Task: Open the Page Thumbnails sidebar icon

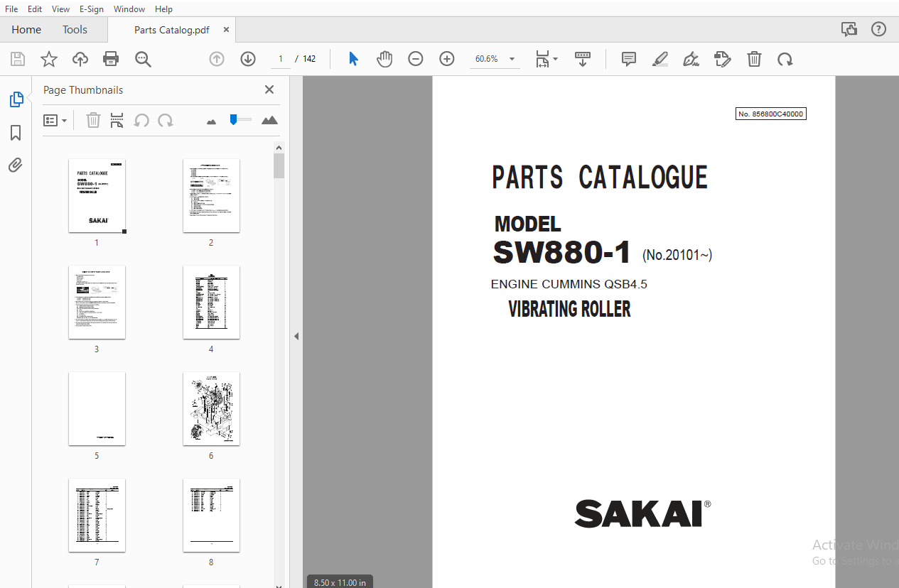Action: click(x=16, y=100)
